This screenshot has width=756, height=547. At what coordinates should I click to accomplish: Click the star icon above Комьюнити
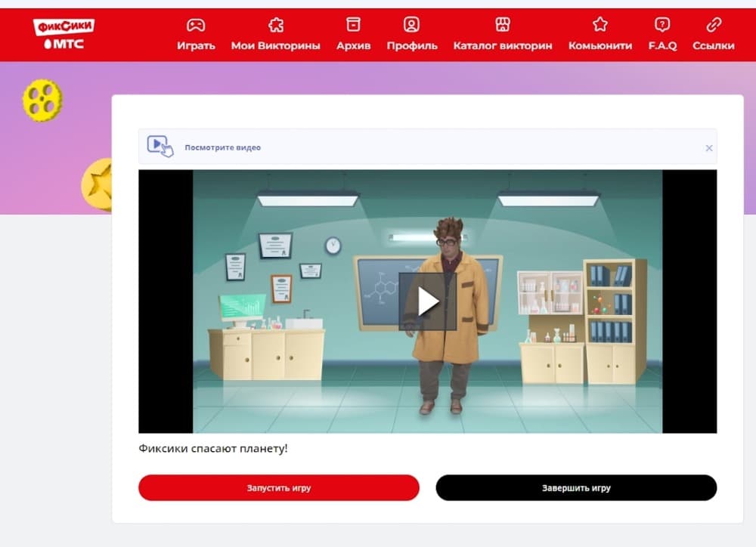(x=600, y=24)
